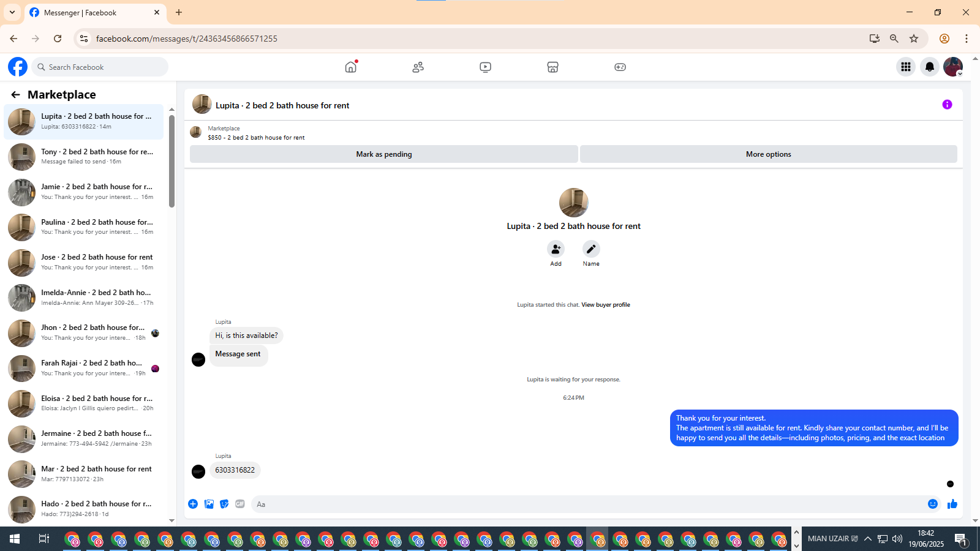Click the Search Facebook field
This screenshot has height=551, width=980.
coord(100,67)
